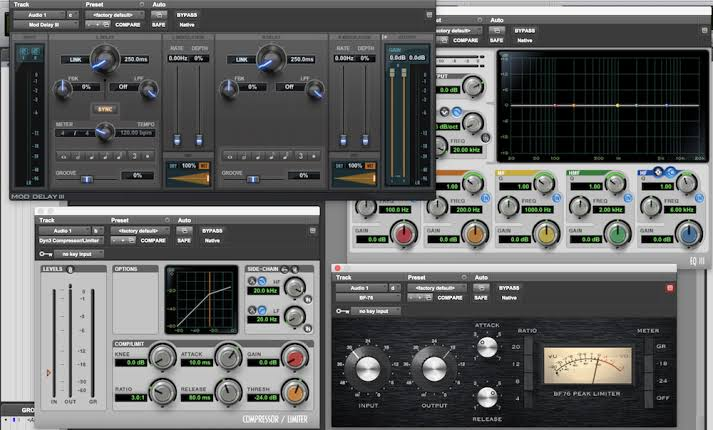Click the 120.00 bpm tempo field

click(136, 133)
